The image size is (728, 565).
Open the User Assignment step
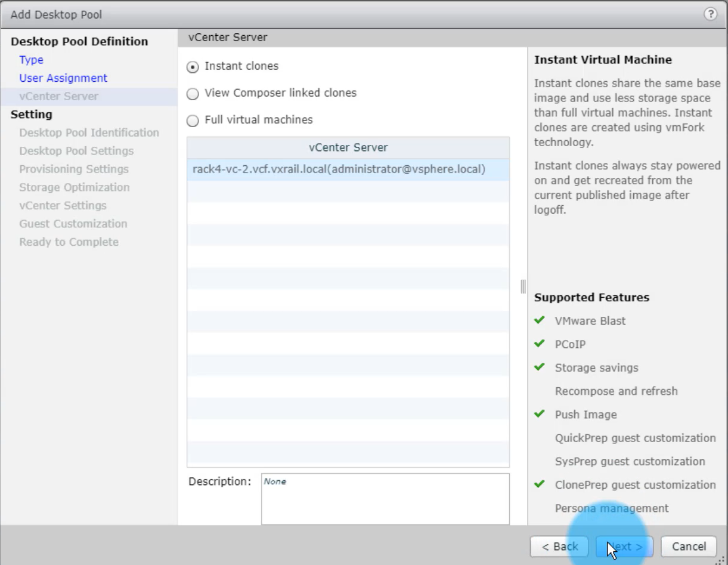pyautogui.click(x=63, y=78)
